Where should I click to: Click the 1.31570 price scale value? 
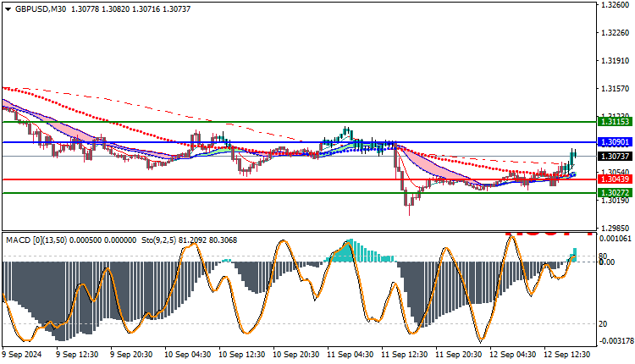pos(616,89)
